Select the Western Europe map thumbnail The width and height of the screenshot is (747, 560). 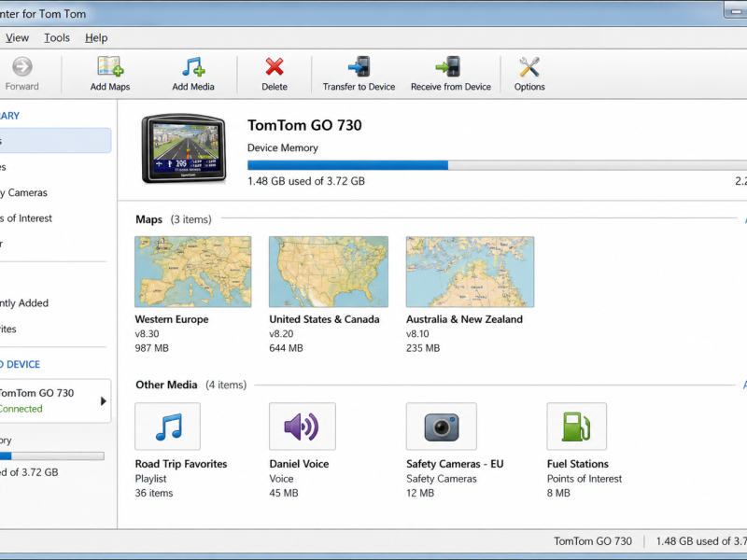193,272
